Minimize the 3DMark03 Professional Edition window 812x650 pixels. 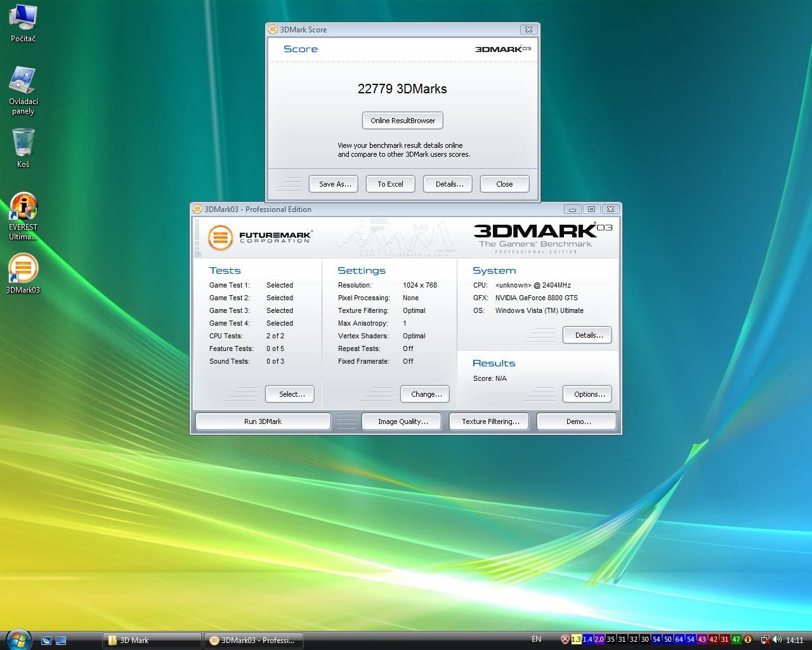[572, 209]
